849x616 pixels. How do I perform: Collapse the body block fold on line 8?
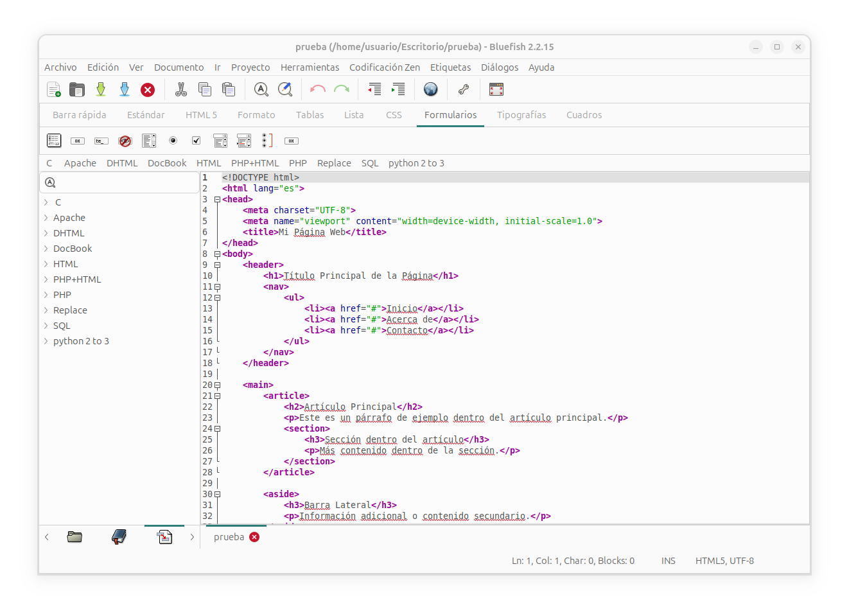click(217, 254)
